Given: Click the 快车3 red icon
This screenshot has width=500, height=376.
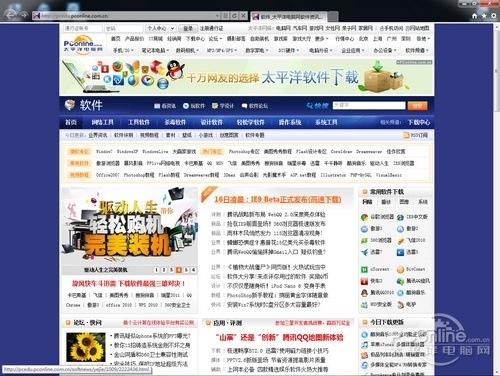Looking at the screenshot, I should pyautogui.click(x=365, y=281).
